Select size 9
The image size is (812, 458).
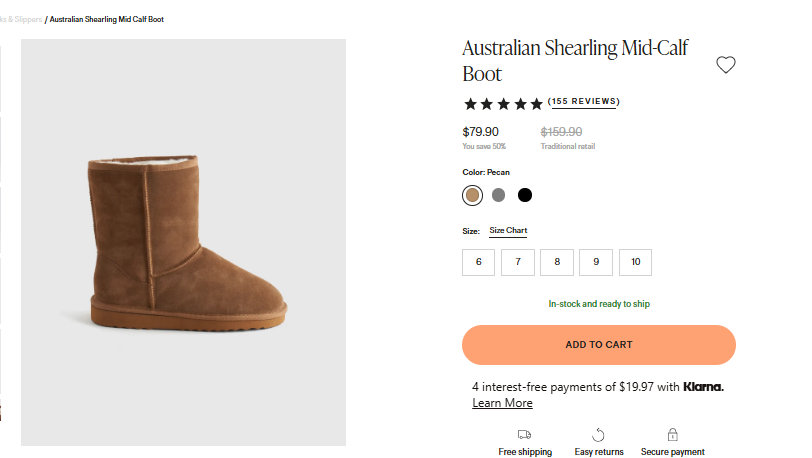click(x=596, y=262)
